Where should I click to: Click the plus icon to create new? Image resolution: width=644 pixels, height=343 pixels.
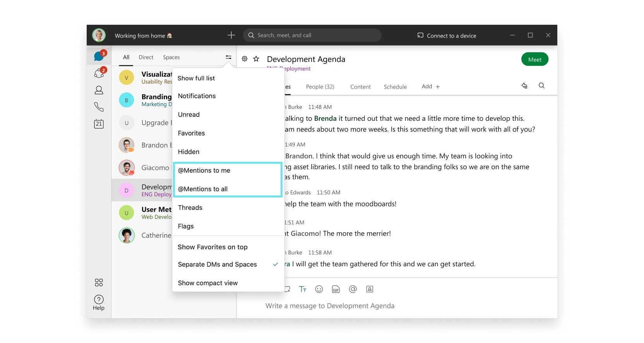click(x=231, y=35)
